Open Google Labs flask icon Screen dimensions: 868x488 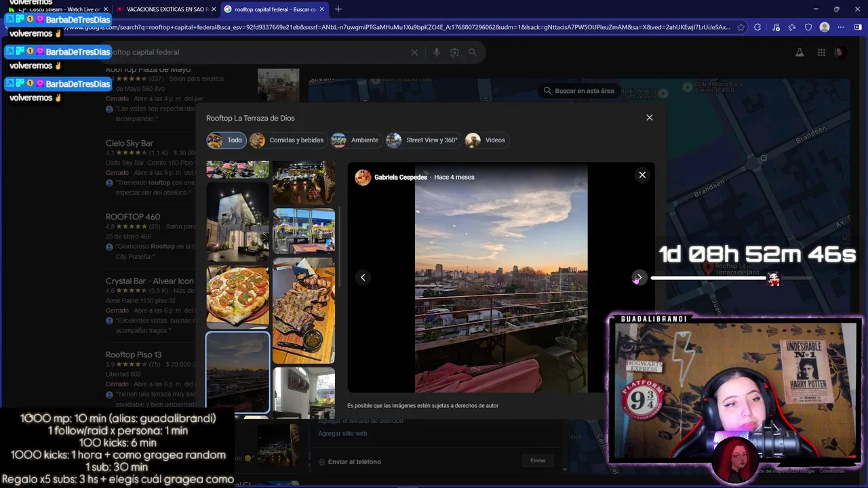[799, 52]
